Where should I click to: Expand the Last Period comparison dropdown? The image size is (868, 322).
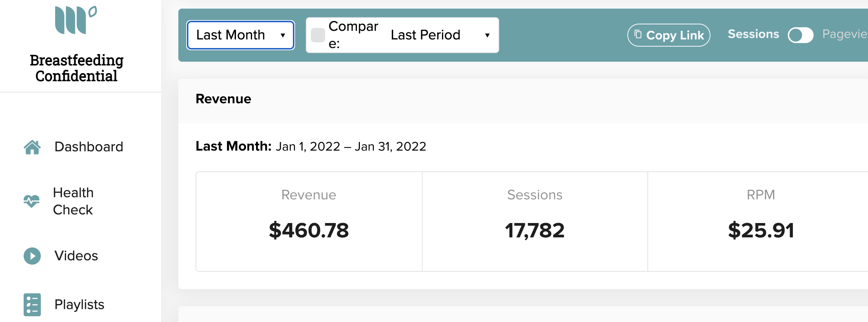440,35
